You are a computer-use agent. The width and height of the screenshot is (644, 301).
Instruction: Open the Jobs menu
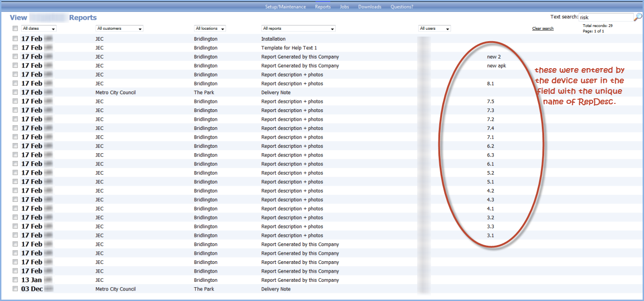coord(344,6)
